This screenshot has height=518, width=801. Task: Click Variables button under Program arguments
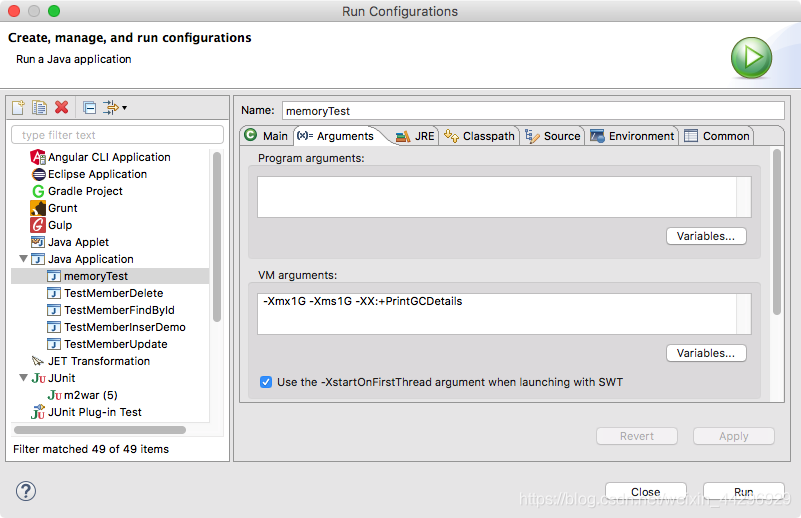point(706,237)
